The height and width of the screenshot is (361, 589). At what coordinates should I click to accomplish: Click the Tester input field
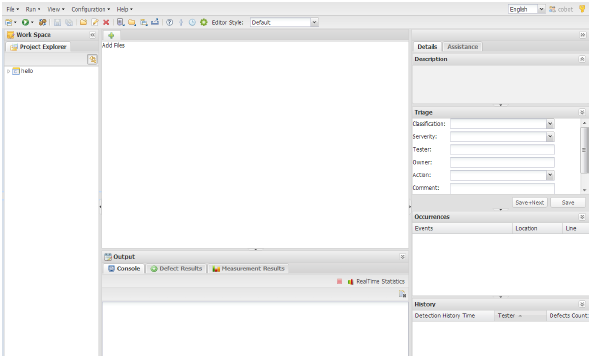(502, 150)
